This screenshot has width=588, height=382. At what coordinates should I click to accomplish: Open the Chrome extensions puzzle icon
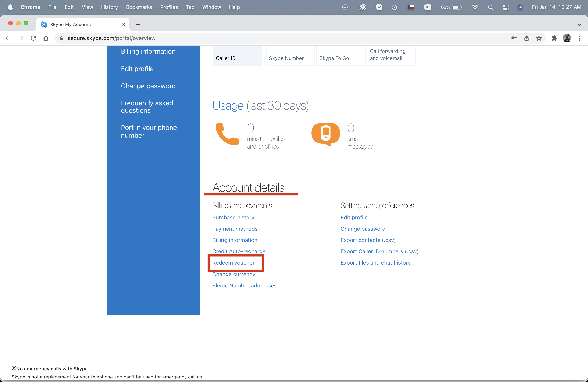[x=554, y=38]
